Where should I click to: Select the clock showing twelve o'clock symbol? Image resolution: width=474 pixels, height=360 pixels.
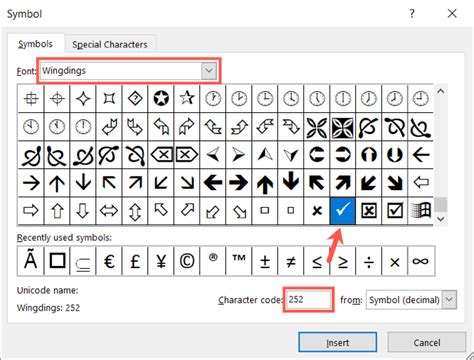[x=83, y=127]
